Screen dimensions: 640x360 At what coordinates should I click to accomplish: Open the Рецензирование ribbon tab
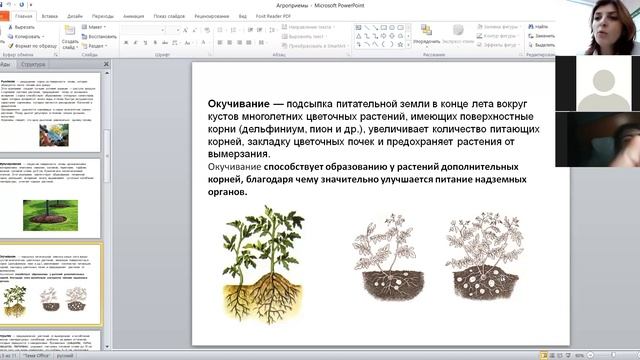point(211,16)
